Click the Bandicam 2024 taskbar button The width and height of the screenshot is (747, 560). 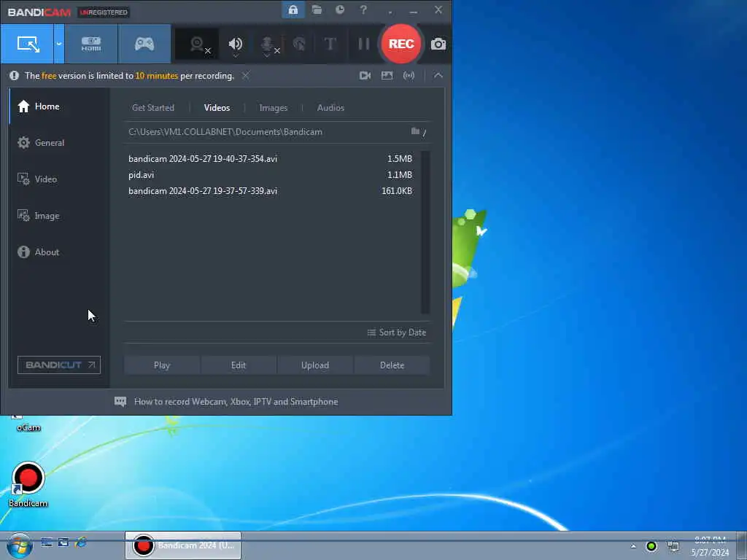[x=183, y=545]
